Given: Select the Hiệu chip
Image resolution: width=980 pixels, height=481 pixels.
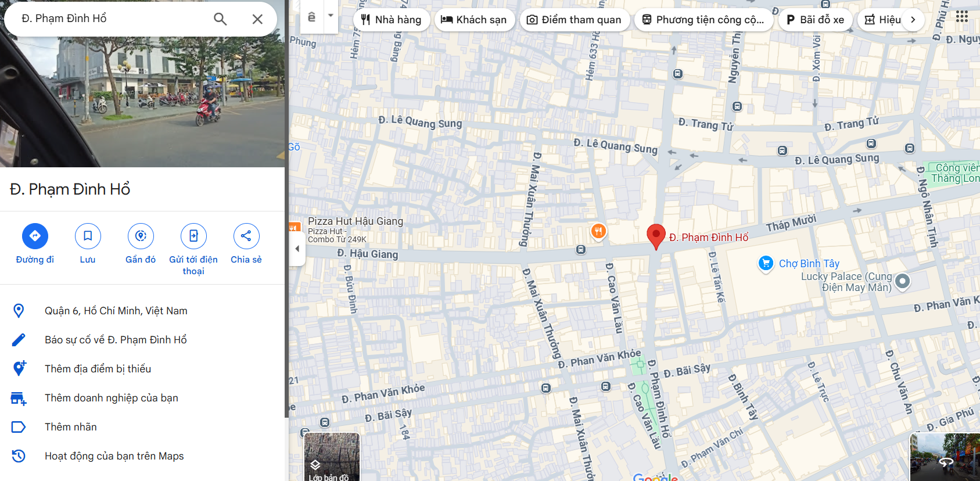Looking at the screenshot, I should pos(883,20).
